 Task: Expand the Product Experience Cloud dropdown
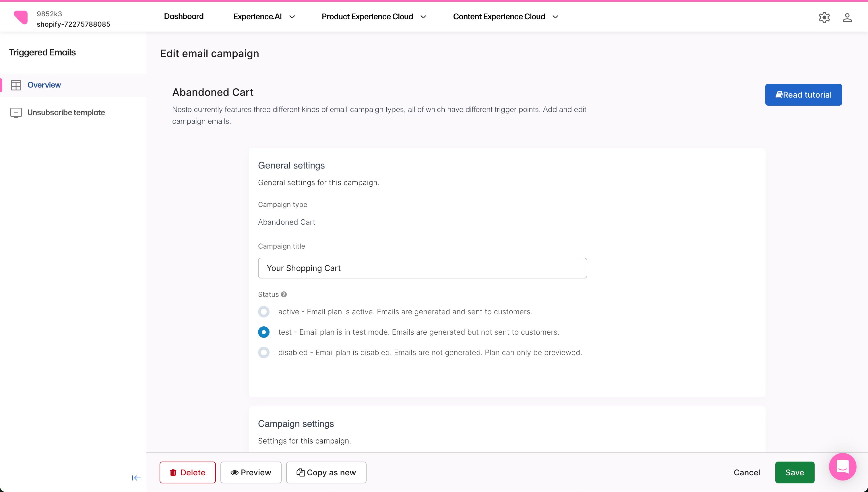(424, 17)
